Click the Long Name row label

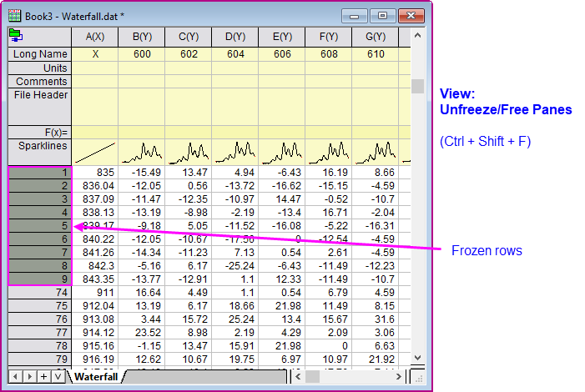pyautogui.click(x=40, y=54)
